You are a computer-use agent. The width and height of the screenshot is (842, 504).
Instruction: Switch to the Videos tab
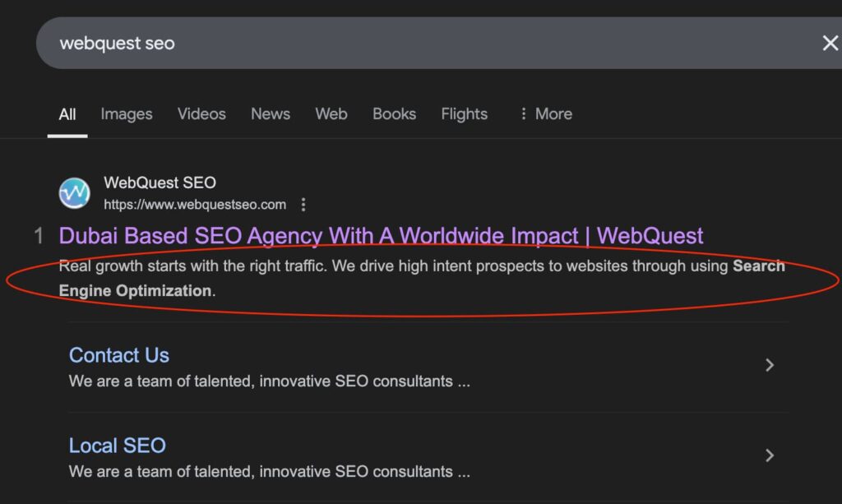[x=201, y=113]
